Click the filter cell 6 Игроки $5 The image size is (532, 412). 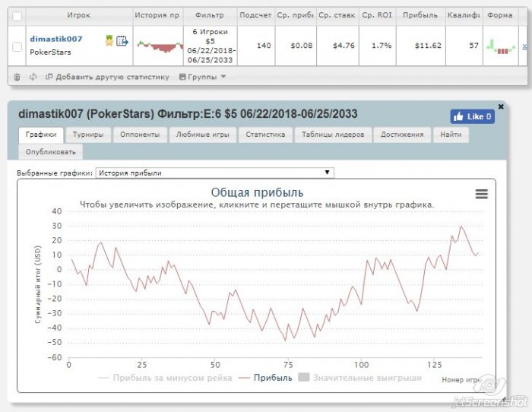pyautogui.click(x=210, y=46)
